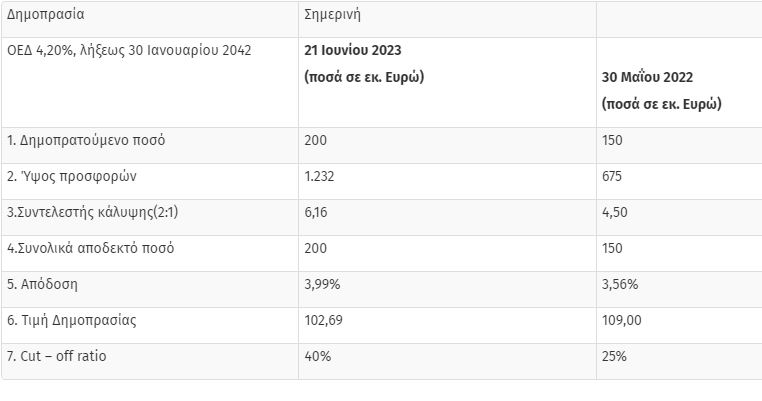Select the 1.232 offers value

tap(319, 176)
